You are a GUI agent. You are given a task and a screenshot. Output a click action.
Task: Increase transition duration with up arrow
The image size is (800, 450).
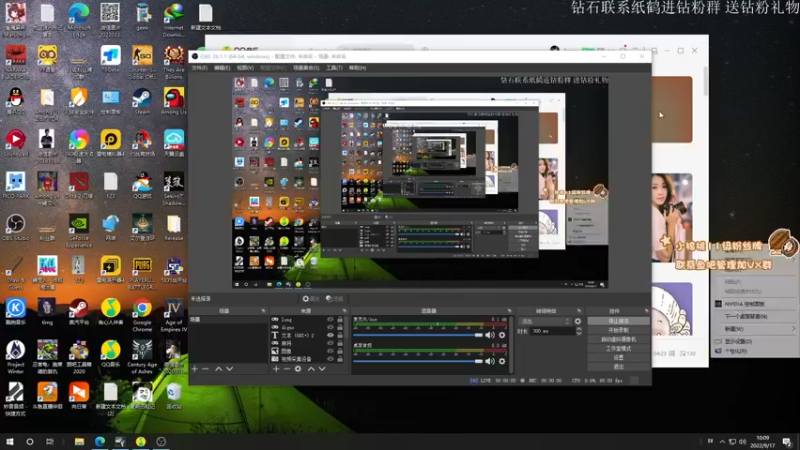pos(579,329)
